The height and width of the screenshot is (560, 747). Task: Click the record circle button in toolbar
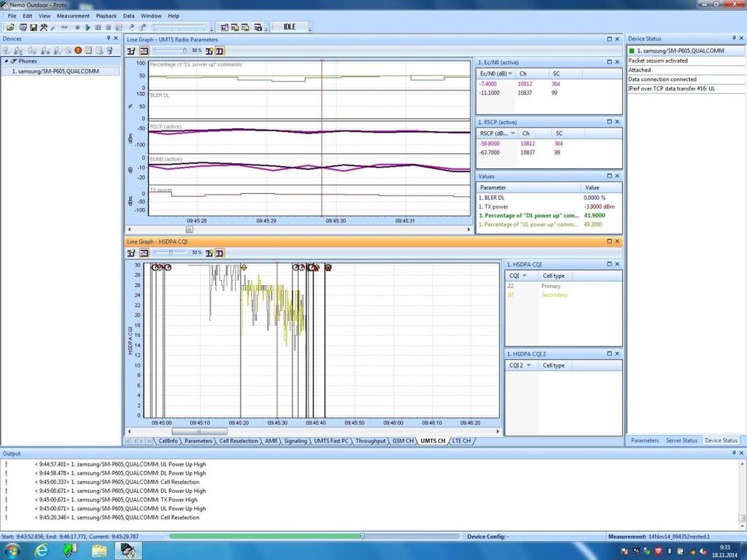click(77, 28)
